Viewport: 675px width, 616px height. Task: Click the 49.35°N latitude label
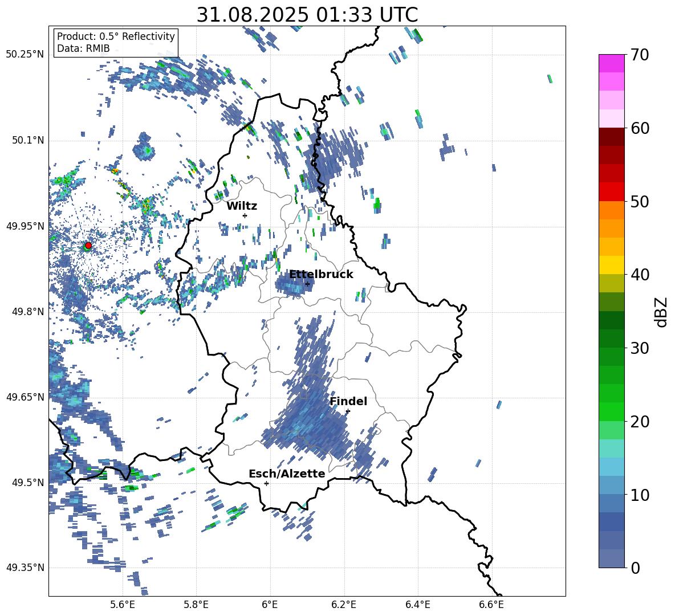pyautogui.click(x=25, y=568)
